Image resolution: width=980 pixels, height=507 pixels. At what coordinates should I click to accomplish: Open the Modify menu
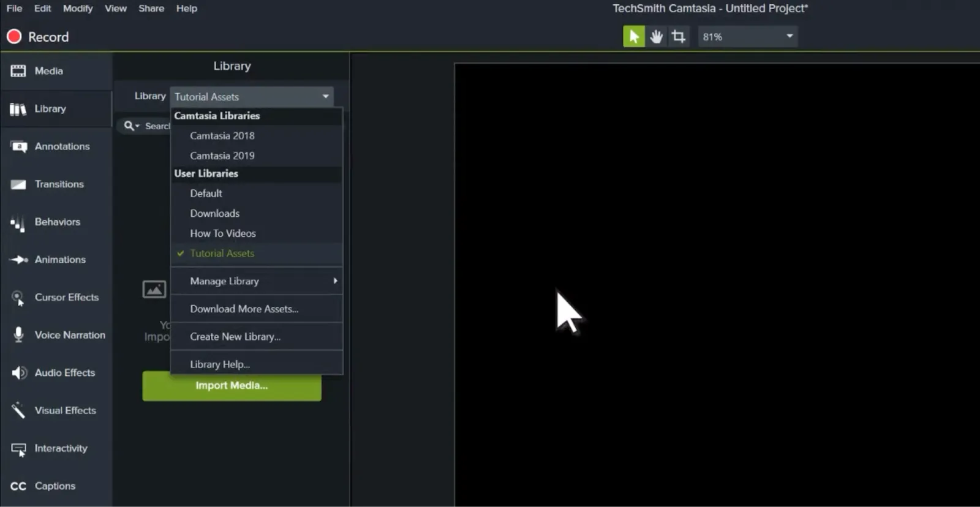[x=78, y=9]
